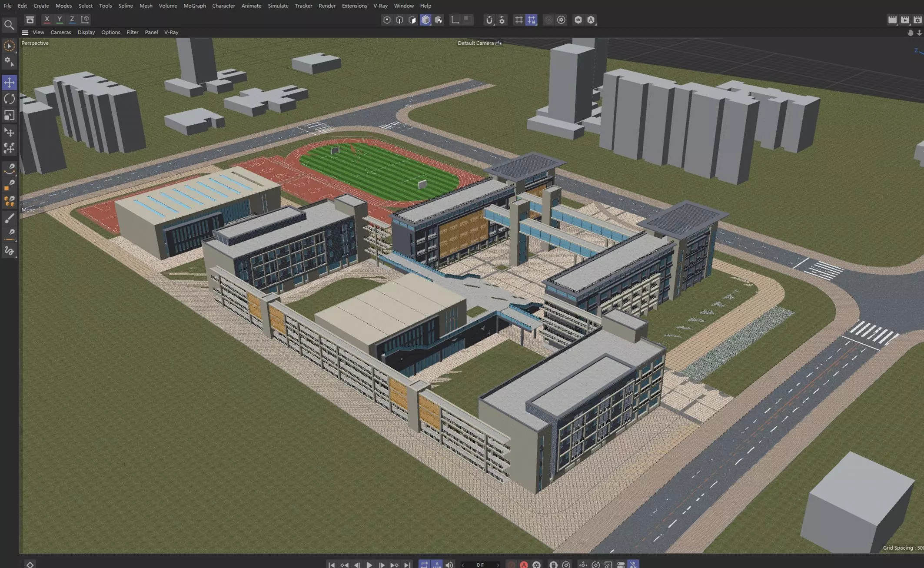Open the viewport Panel menu
This screenshot has width=924, height=568.
coord(151,33)
